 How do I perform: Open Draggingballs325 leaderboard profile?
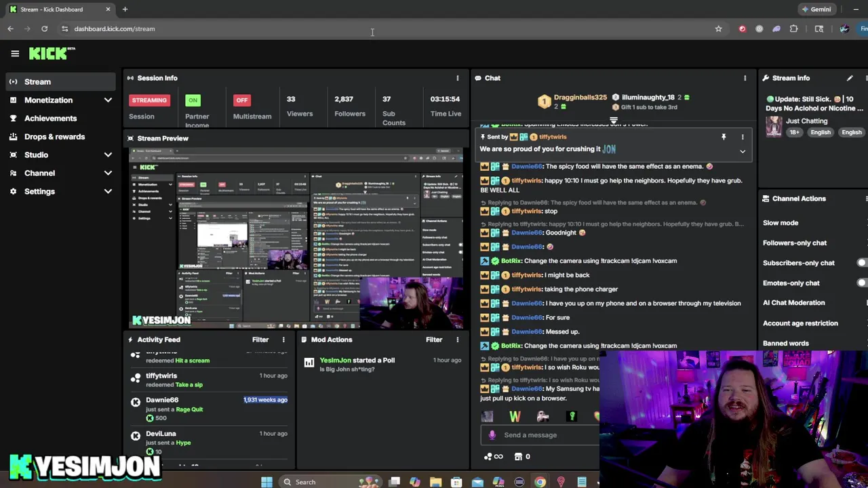coord(580,98)
